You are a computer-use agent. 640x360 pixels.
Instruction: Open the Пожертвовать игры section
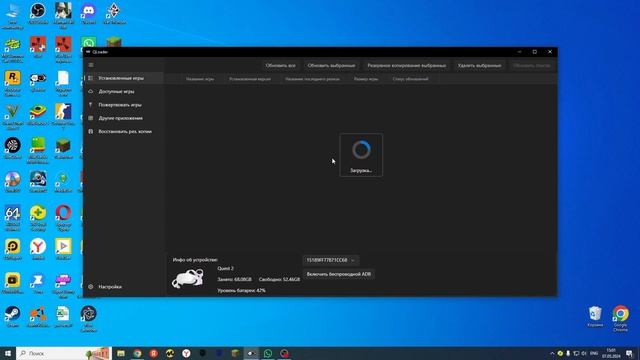[123, 105]
